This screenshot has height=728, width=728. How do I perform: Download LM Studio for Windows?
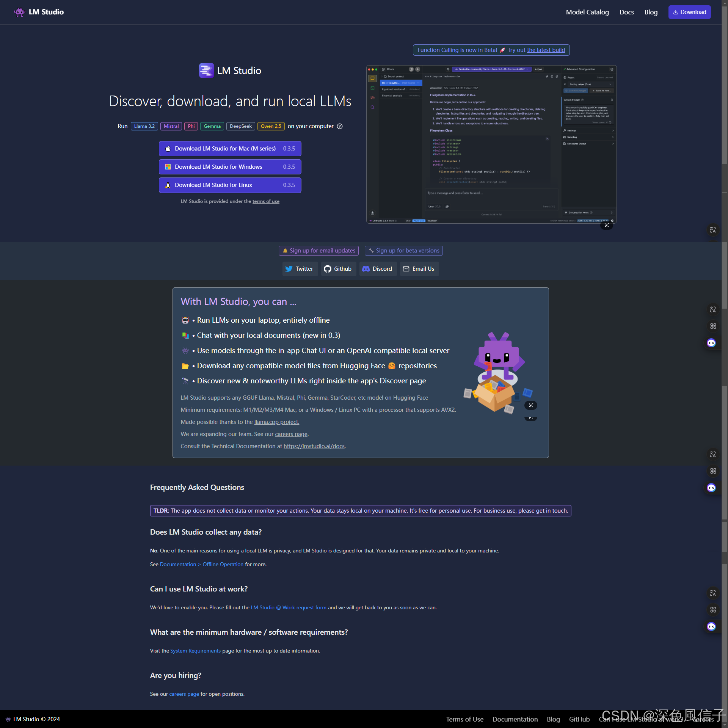[x=230, y=167]
